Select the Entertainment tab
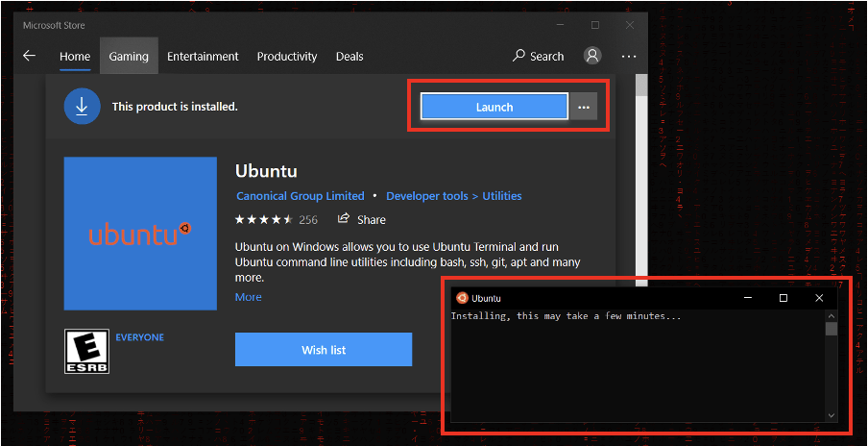This screenshot has width=868, height=446. click(203, 56)
